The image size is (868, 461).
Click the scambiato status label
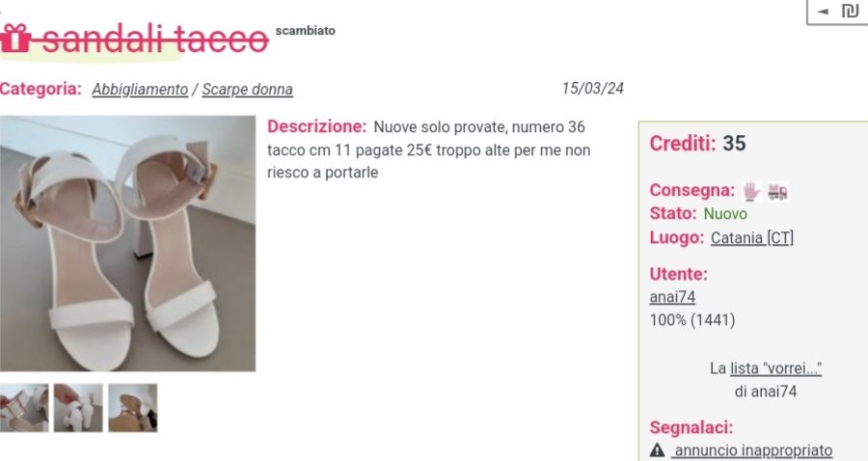pos(306,31)
